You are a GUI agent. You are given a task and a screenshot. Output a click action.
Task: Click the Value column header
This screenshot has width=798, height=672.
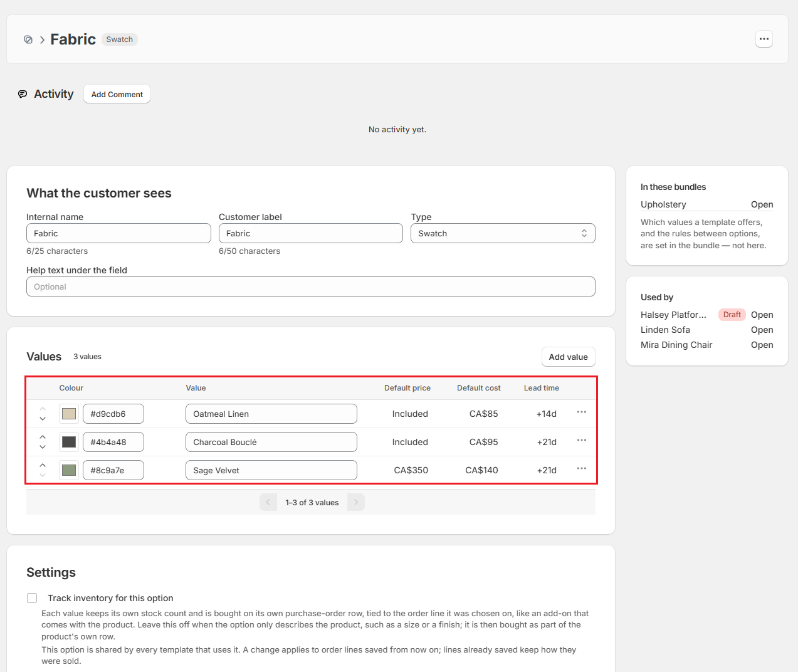click(x=196, y=388)
